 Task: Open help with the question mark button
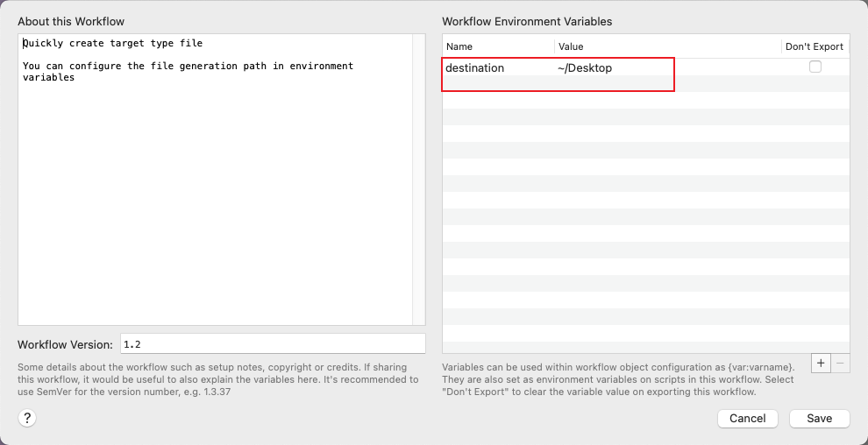pyautogui.click(x=27, y=419)
